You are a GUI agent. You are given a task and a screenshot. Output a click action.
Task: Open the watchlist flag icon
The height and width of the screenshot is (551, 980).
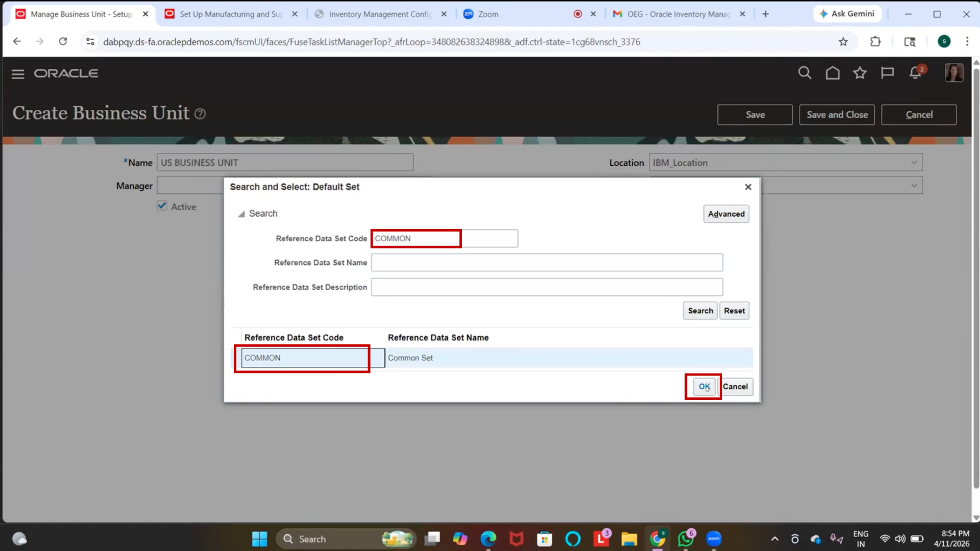tap(888, 73)
